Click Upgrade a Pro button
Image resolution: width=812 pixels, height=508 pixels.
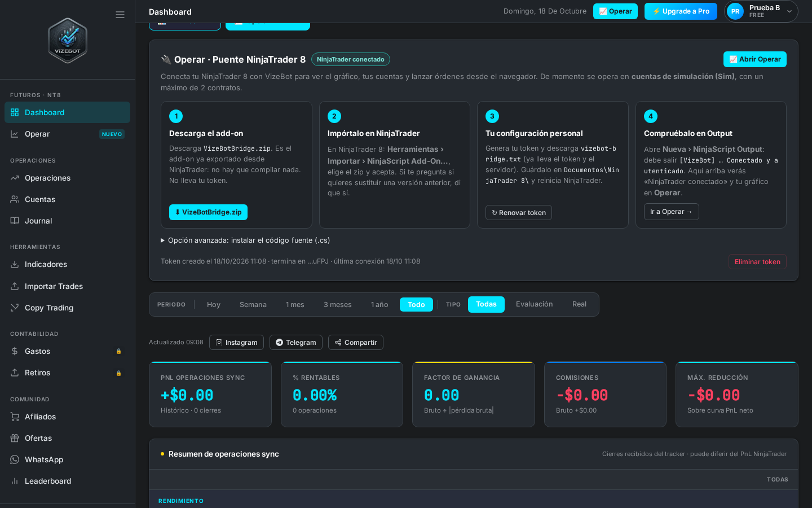coord(681,11)
